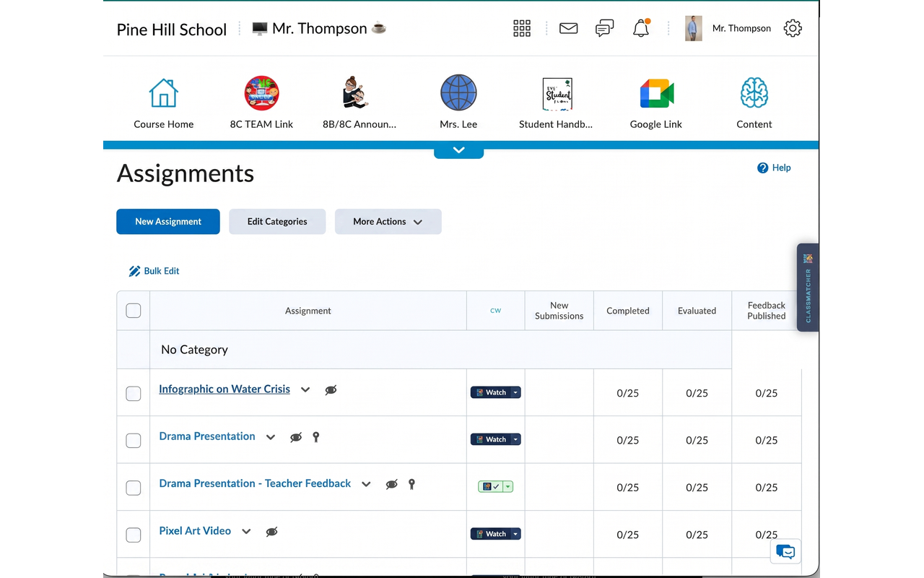Click Mr. Thompson username in header
This screenshot has width=924, height=578.
pyautogui.click(x=741, y=28)
